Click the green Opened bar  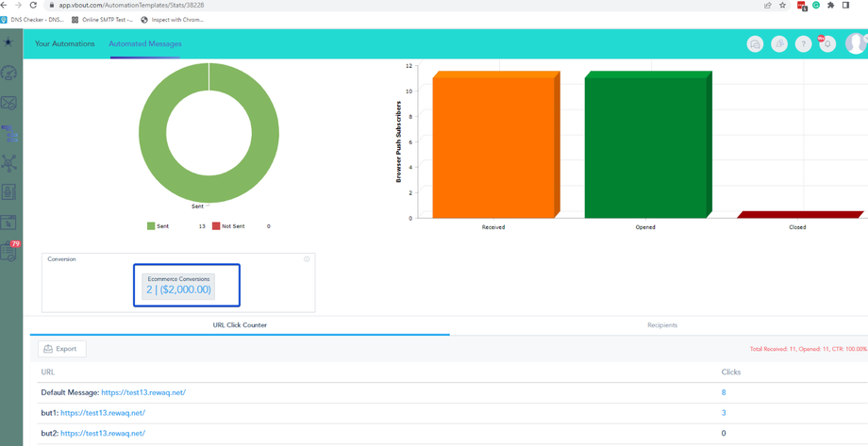645,147
